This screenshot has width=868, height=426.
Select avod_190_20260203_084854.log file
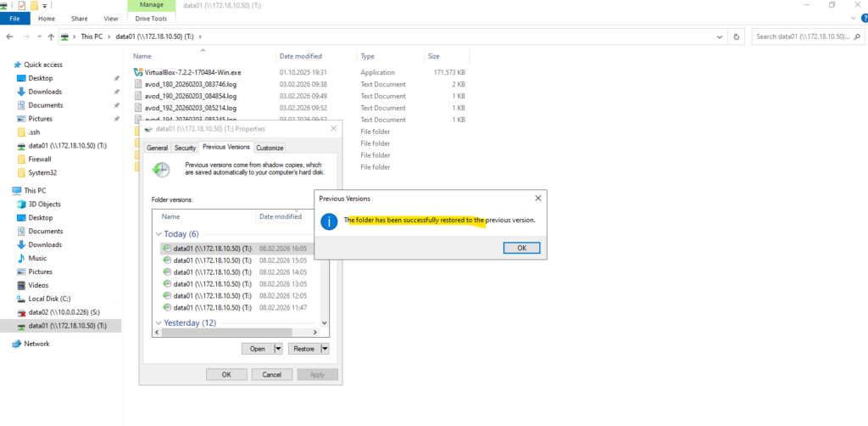coord(191,96)
